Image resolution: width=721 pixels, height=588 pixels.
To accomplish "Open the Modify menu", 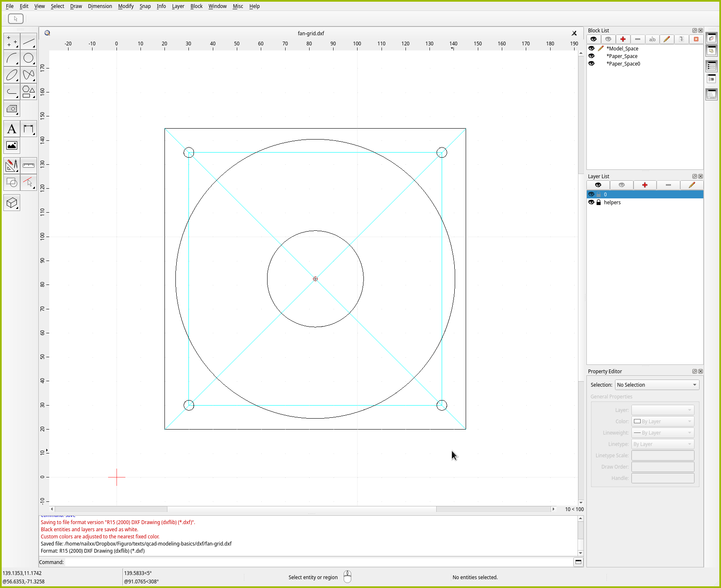I will [x=125, y=6].
